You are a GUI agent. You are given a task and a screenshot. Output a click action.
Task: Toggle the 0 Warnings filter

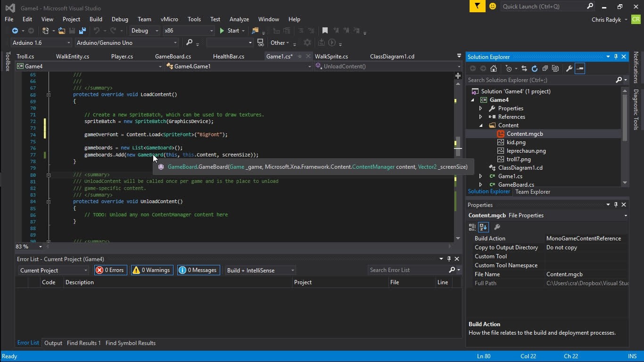click(x=152, y=270)
